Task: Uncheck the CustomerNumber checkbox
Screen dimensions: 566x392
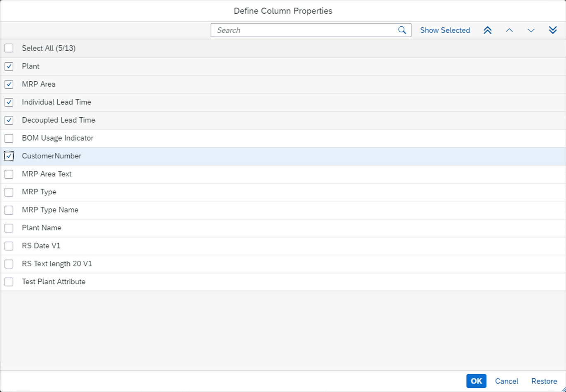Action: pos(9,156)
